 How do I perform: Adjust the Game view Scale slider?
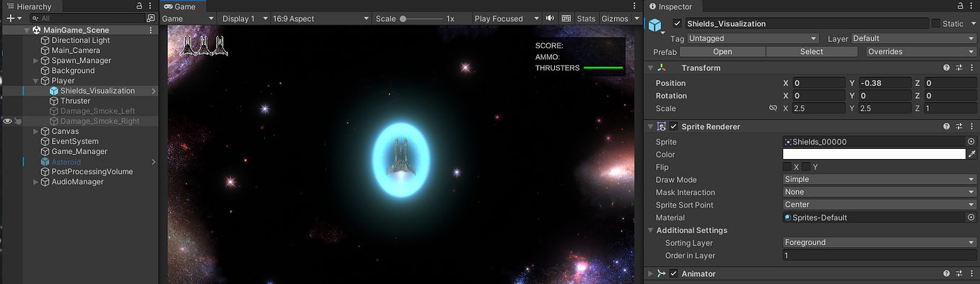[421, 18]
